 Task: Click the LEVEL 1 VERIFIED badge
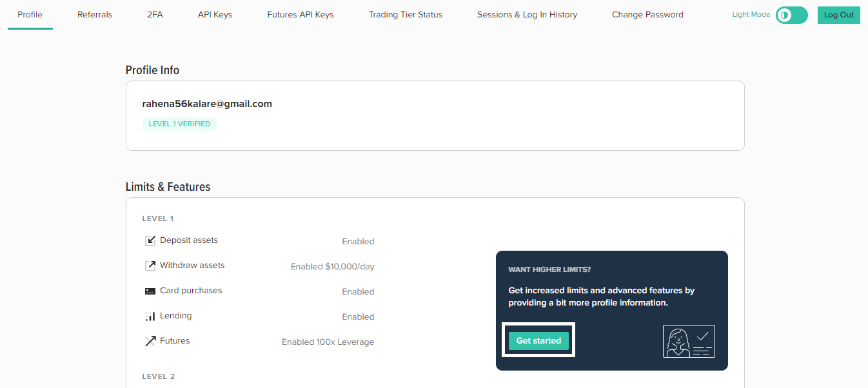(x=179, y=124)
